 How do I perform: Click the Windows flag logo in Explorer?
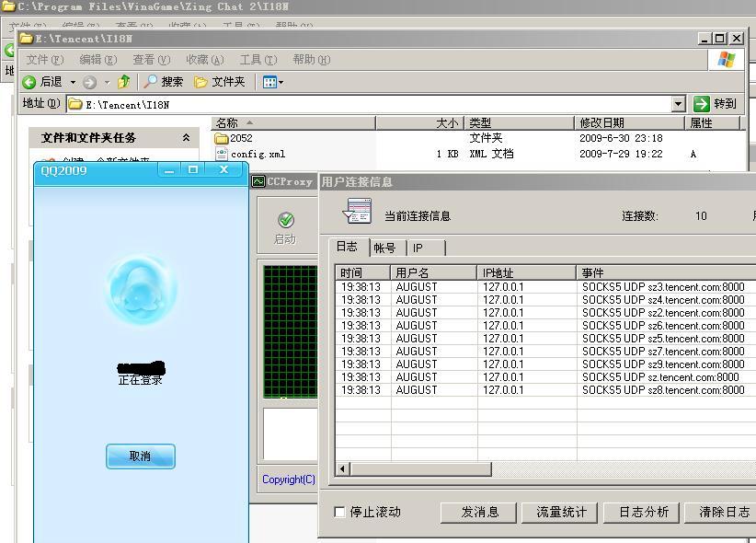point(727,61)
